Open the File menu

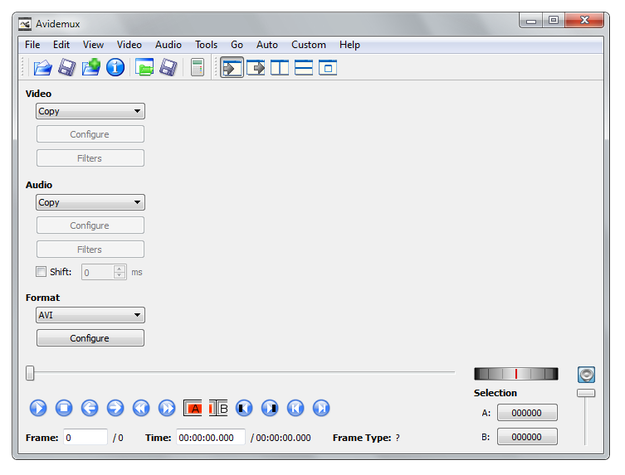[32, 45]
